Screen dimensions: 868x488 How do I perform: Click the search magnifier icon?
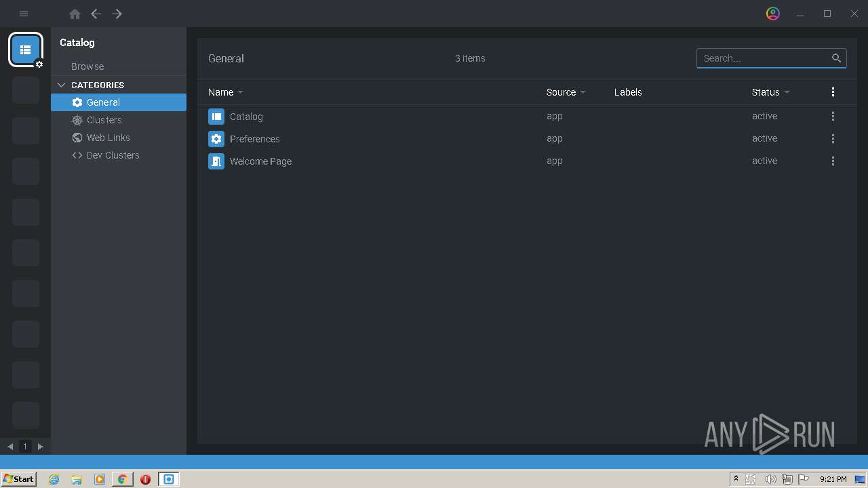tap(837, 58)
